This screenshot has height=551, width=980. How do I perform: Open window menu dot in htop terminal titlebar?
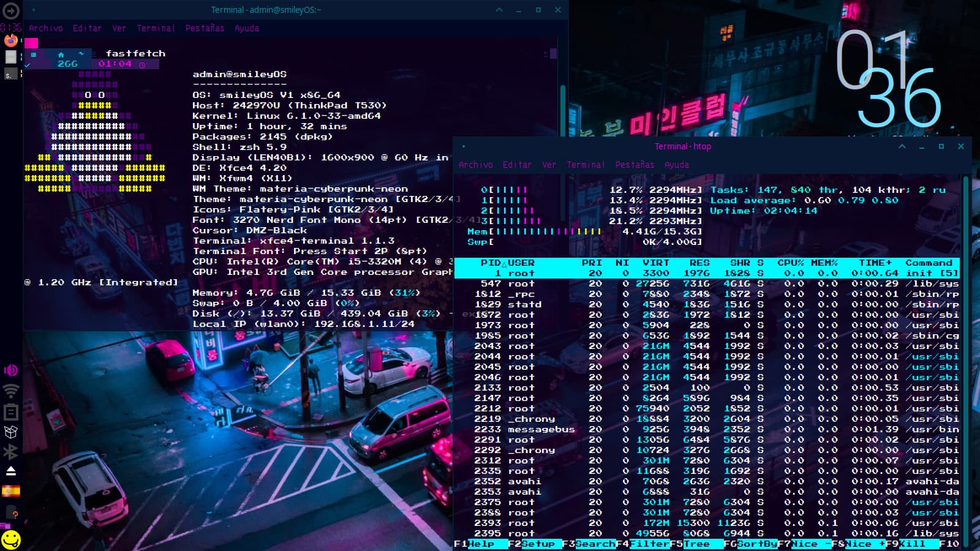[x=464, y=146]
